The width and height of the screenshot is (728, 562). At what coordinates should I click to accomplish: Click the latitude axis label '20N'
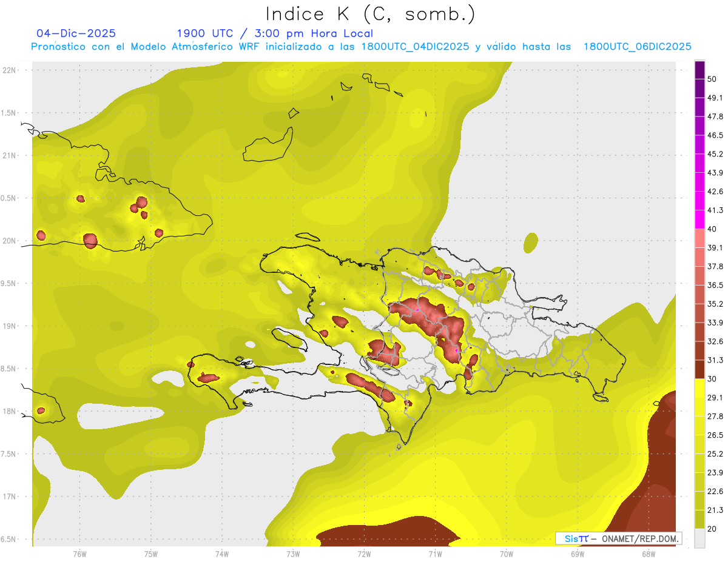(x=9, y=241)
